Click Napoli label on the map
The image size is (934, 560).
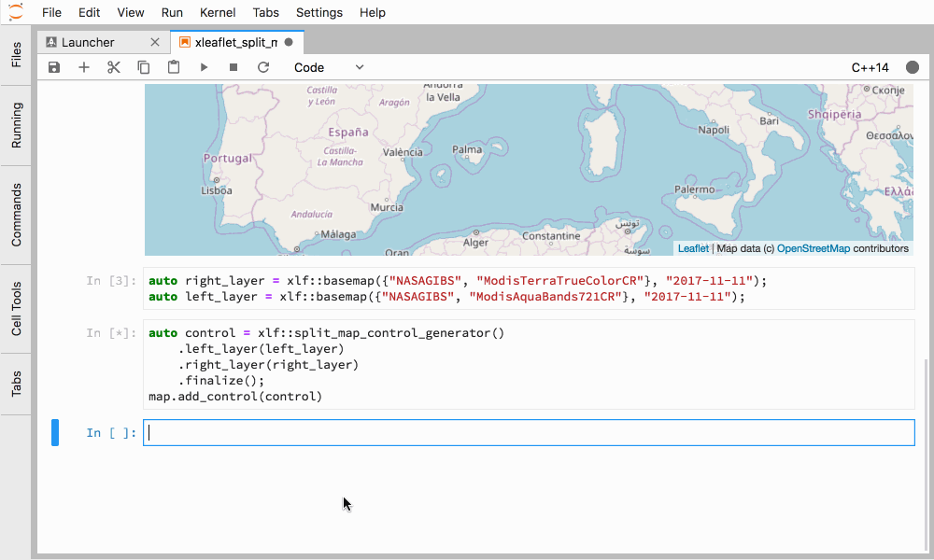(x=714, y=130)
